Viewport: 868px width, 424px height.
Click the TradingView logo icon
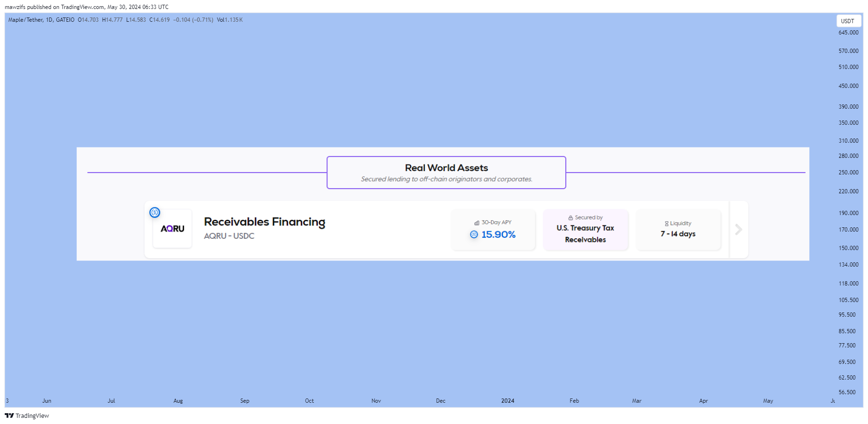click(x=9, y=415)
